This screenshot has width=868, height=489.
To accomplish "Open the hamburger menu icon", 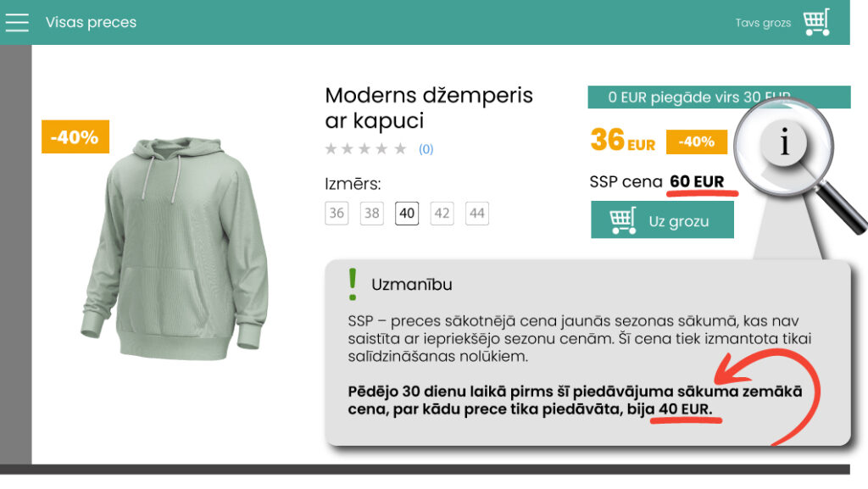I will (x=17, y=22).
